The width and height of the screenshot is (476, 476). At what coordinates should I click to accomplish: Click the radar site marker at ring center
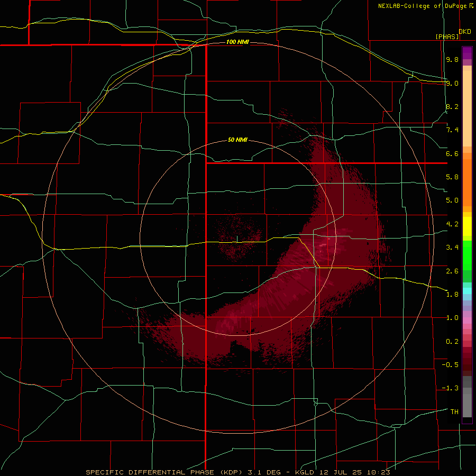click(x=237, y=239)
